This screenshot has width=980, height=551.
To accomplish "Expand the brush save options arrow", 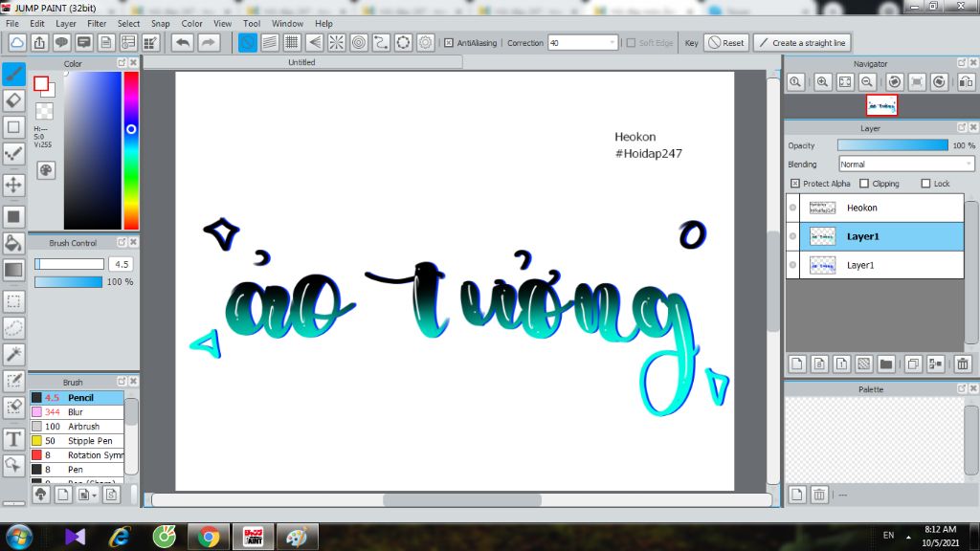I will click(x=95, y=496).
